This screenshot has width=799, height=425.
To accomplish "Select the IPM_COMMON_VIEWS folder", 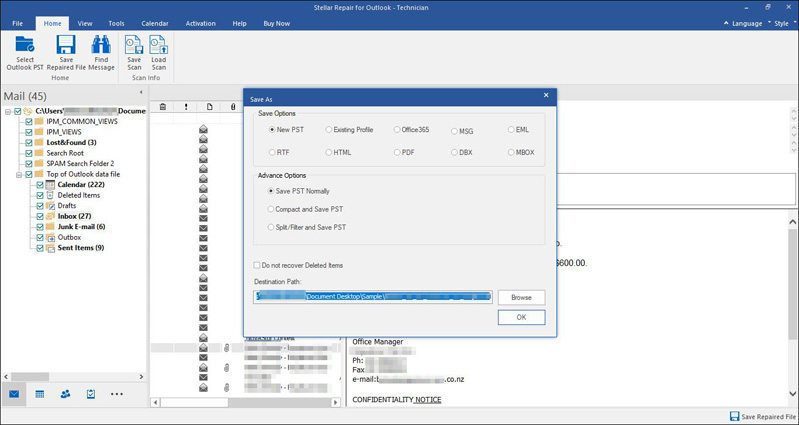I will tap(82, 121).
